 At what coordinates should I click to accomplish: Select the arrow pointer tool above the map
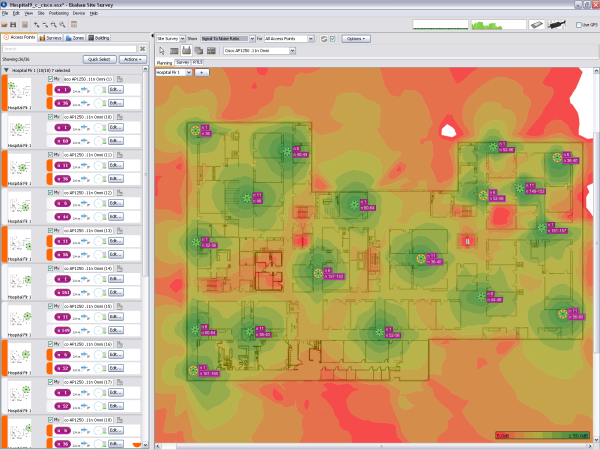point(163,49)
